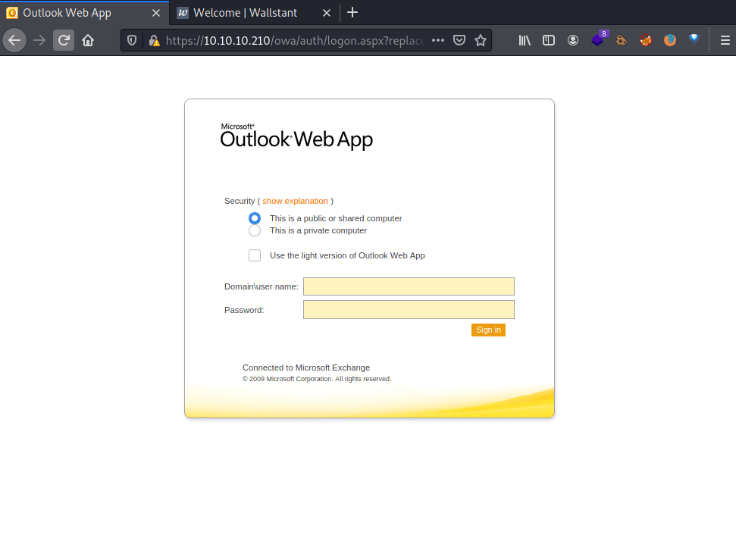Reload the current page
736x560 pixels.
[x=64, y=40]
